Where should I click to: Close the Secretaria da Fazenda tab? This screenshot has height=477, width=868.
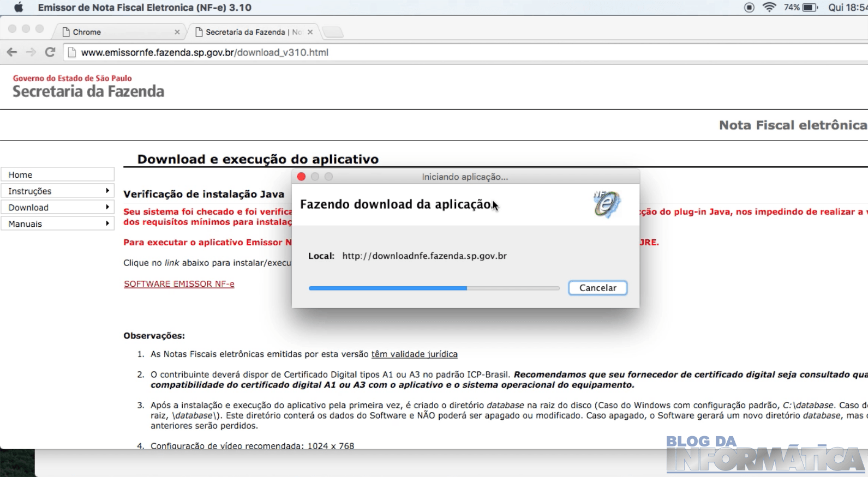click(x=310, y=32)
